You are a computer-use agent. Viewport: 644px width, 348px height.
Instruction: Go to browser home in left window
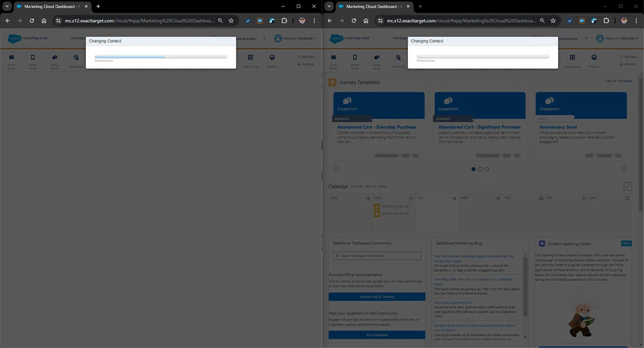point(44,20)
